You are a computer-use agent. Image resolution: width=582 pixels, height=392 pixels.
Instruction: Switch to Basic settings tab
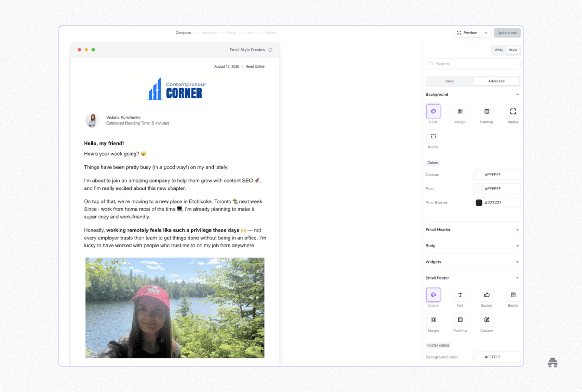pos(450,81)
